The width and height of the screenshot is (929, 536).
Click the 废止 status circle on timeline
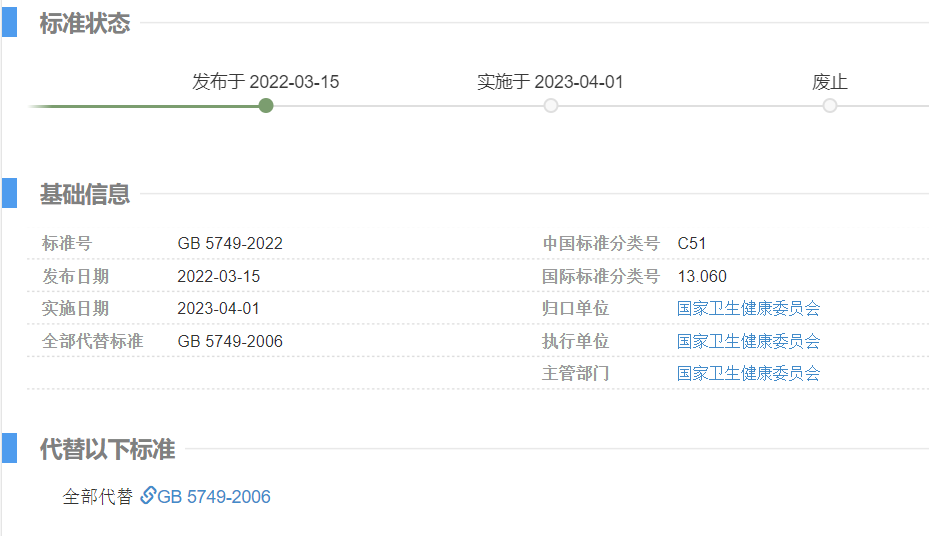[830, 105]
